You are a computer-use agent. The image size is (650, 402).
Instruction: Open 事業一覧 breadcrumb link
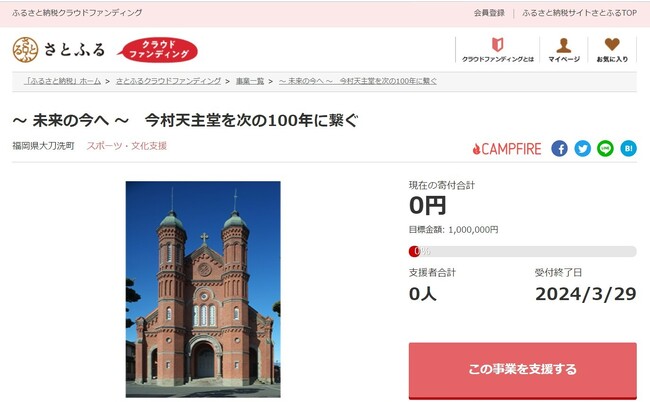pyautogui.click(x=250, y=81)
